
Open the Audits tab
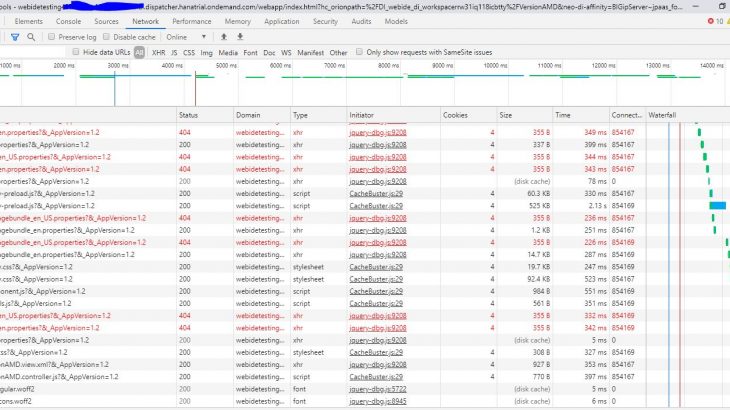click(x=361, y=21)
